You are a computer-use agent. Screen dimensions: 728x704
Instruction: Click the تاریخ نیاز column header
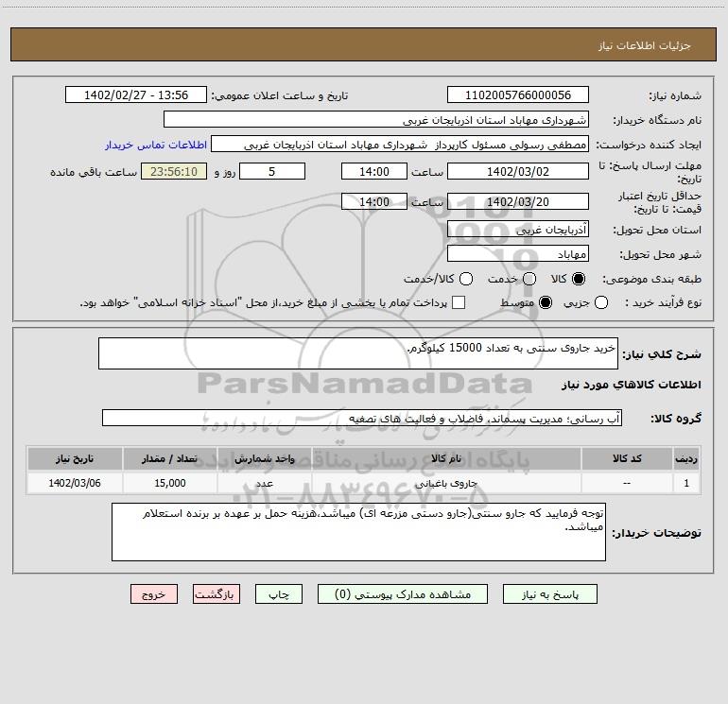(75, 459)
